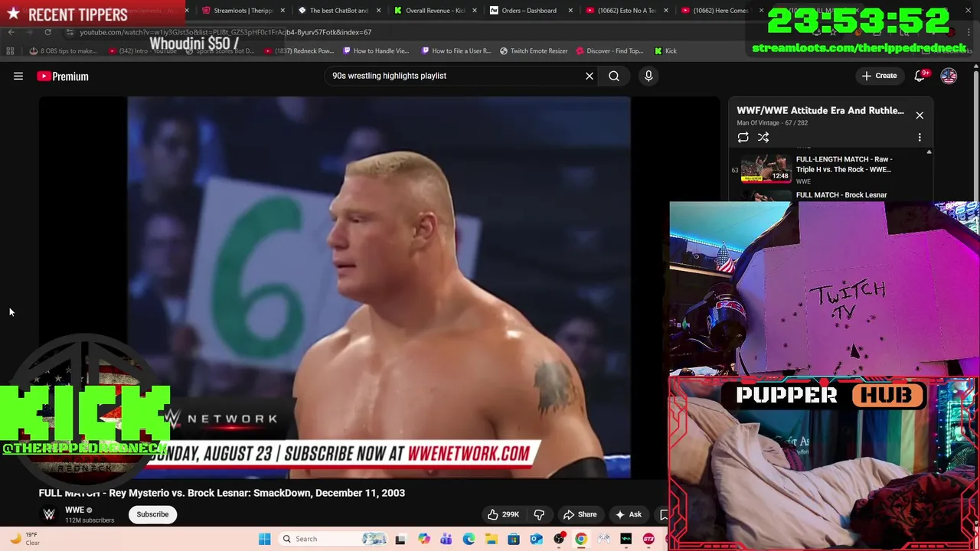Like the video

(x=503, y=514)
